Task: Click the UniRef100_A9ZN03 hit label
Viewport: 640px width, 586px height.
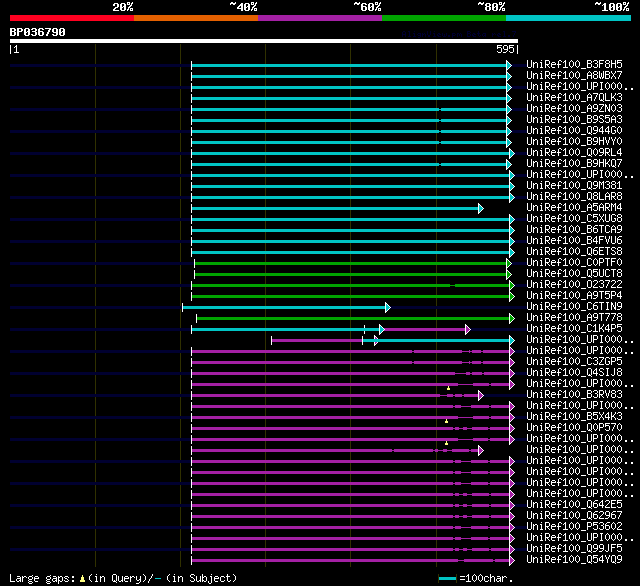Action: pyautogui.click(x=574, y=109)
